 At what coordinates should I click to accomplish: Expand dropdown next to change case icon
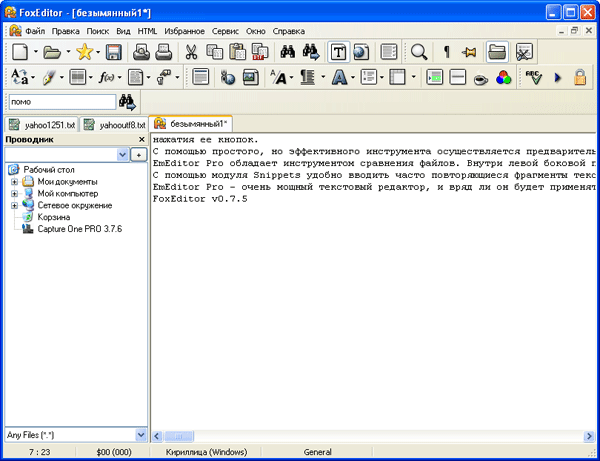click(x=33, y=77)
